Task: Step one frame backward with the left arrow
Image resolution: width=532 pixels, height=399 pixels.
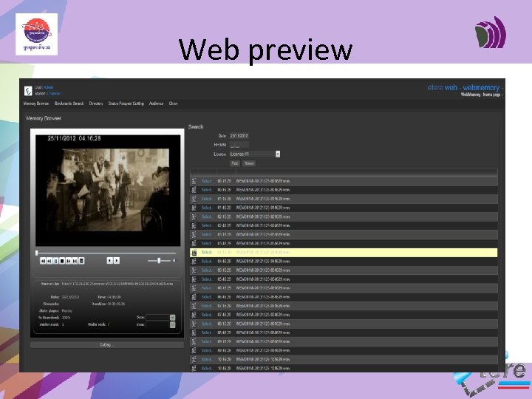Action: 110,261
